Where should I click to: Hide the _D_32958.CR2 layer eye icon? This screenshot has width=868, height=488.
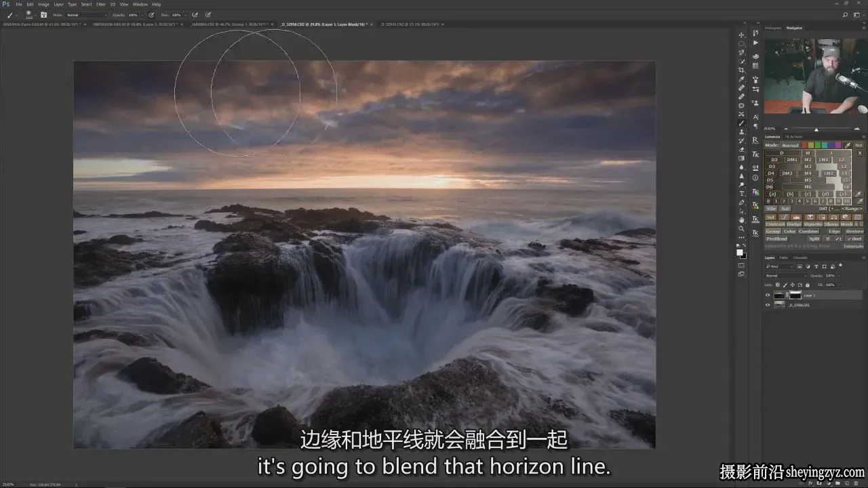pyautogui.click(x=768, y=305)
